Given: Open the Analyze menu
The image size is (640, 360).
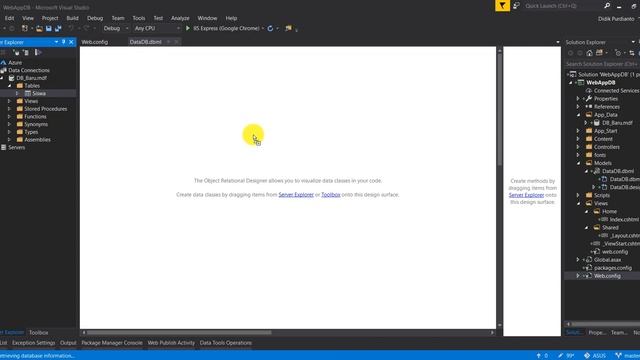Looking at the screenshot, I should (x=180, y=18).
